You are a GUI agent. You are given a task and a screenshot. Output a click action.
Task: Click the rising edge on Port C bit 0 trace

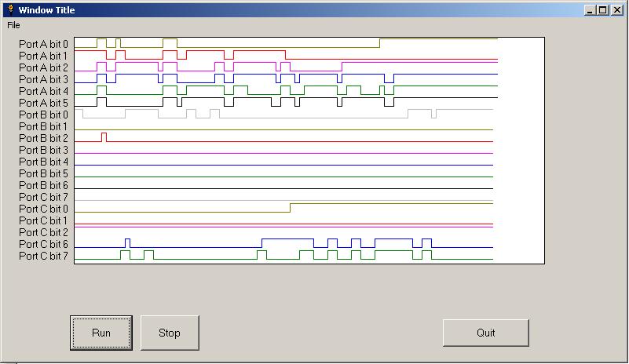coord(290,208)
